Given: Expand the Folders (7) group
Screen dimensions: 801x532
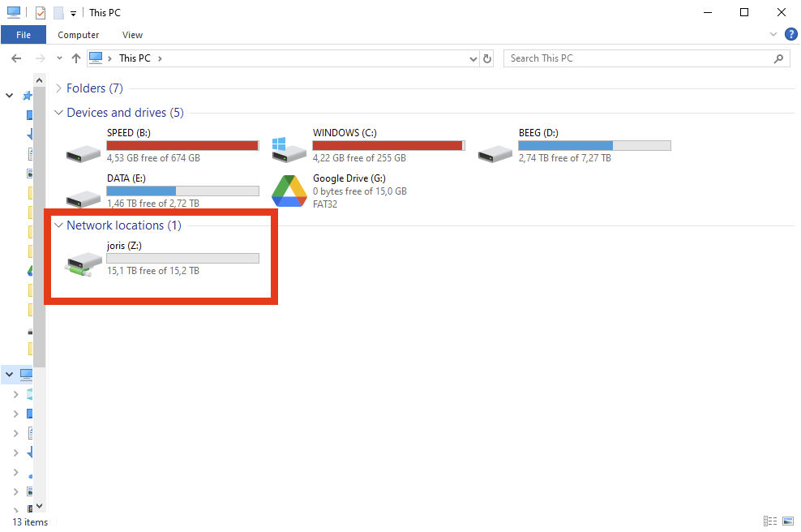Looking at the screenshot, I should point(58,88).
